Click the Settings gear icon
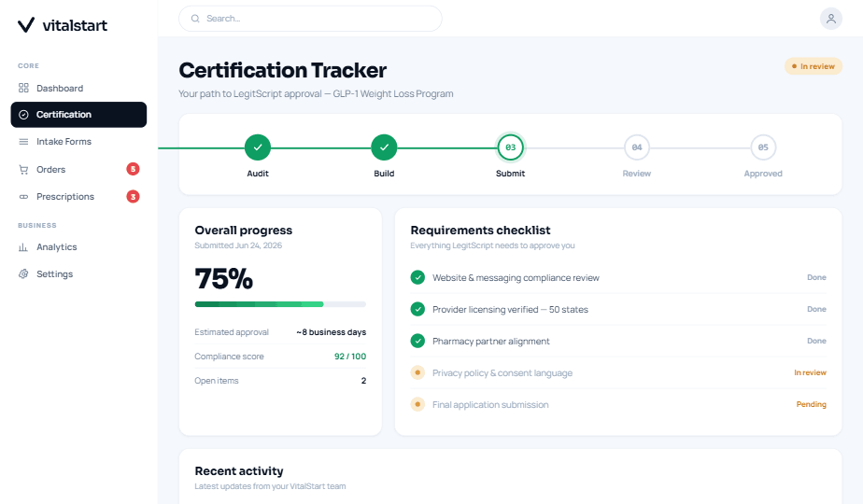This screenshot has height=504, width=863. pyautogui.click(x=23, y=274)
